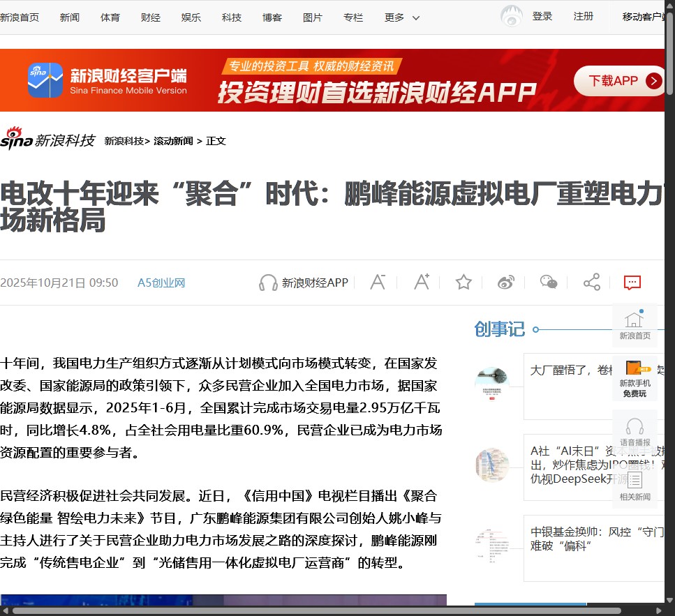Click the article headline 电改十年迎来聚合时代
Image resolution: width=675 pixels, height=616 pixels.
pos(332,207)
